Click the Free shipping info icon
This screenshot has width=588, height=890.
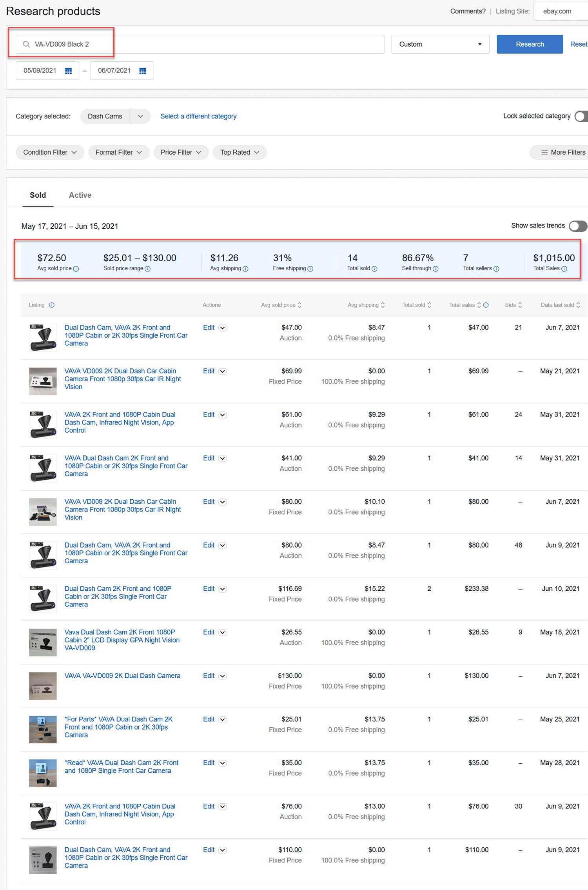310,269
